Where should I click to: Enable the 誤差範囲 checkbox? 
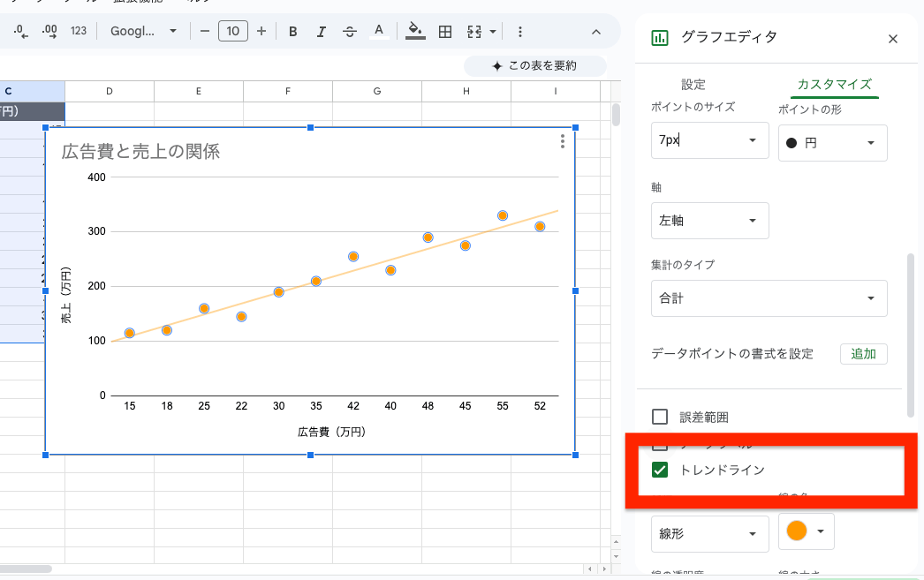pyautogui.click(x=658, y=417)
